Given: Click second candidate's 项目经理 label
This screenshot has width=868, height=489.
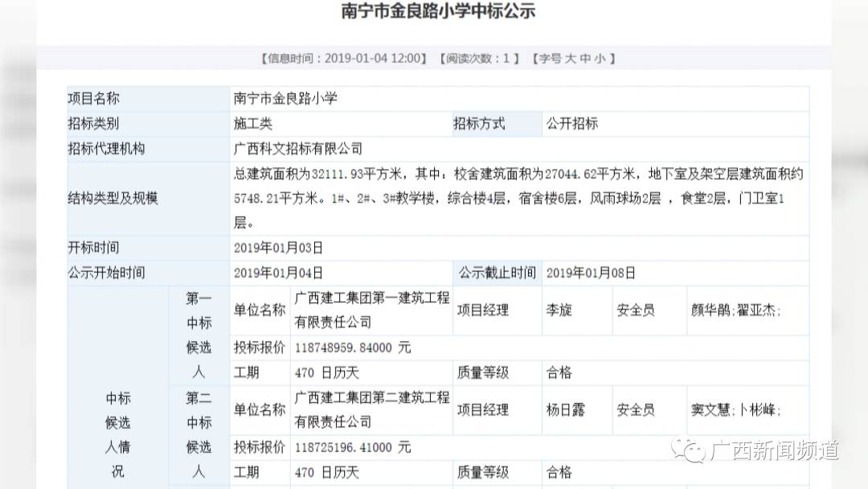Looking at the screenshot, I should point(483,410).
